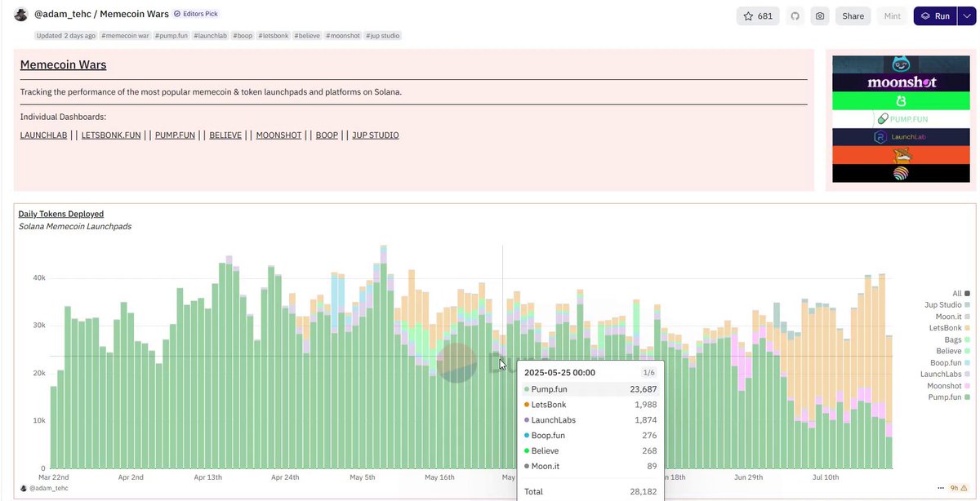Select the LetsBonk row in tooltip
980x501 pixels.
[590, 405]
